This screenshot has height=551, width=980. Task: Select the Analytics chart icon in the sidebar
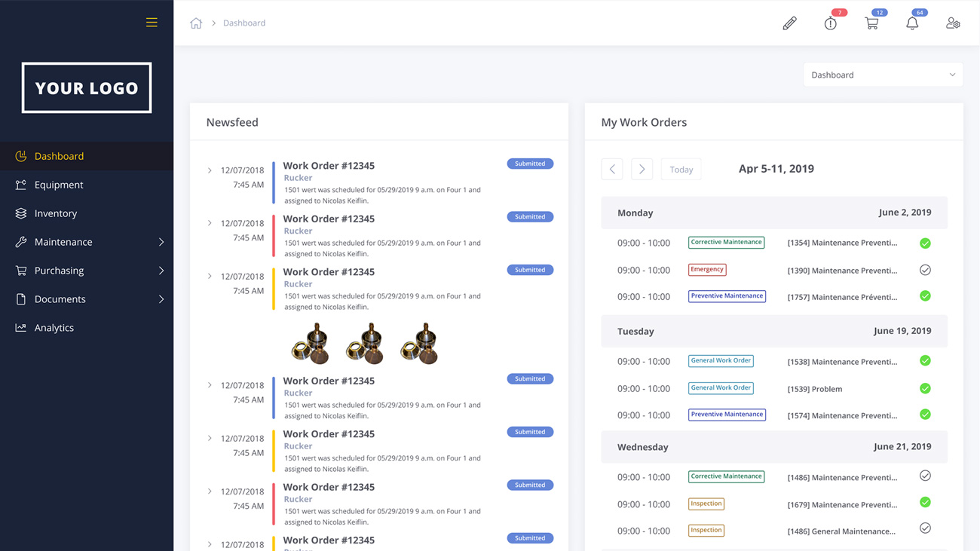click(x=21, y=328)
